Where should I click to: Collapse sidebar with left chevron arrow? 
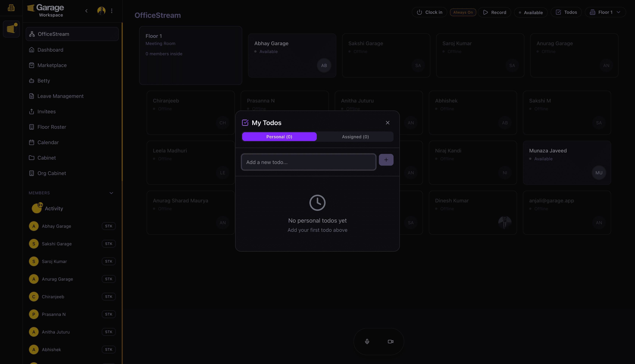pyautogui.click(x=86, y=11)
